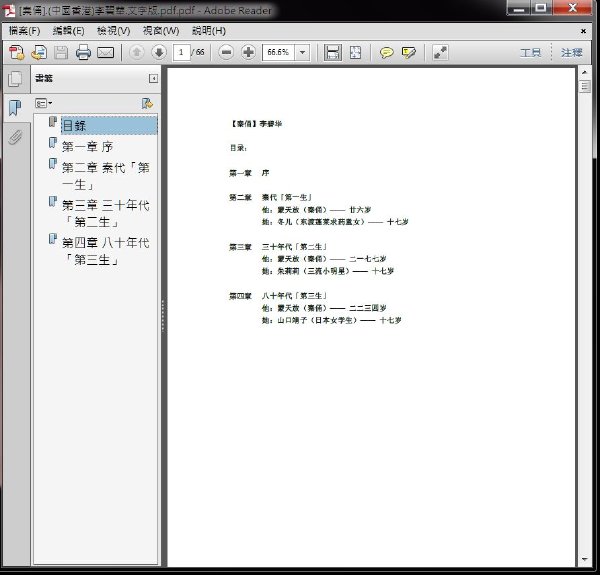Click the scrollbar down arrow
This screenshot has width=600, height=575.
point(585,559)
